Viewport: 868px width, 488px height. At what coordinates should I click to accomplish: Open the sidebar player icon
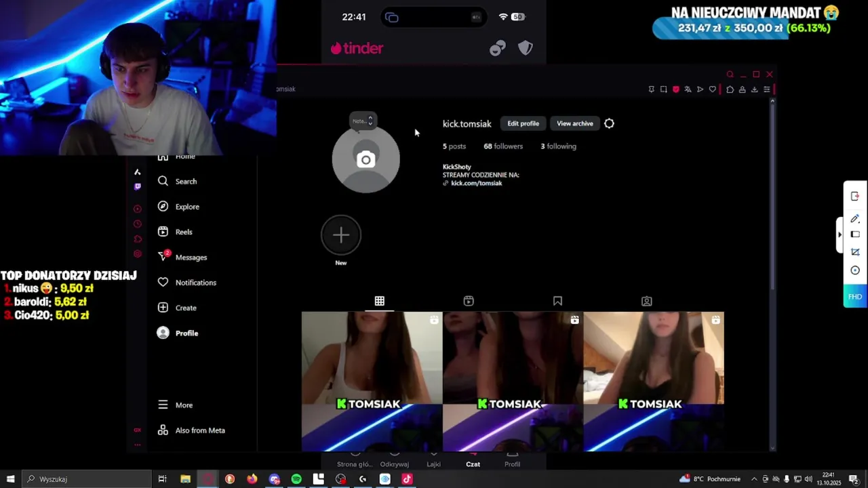(x=138, y=209)
